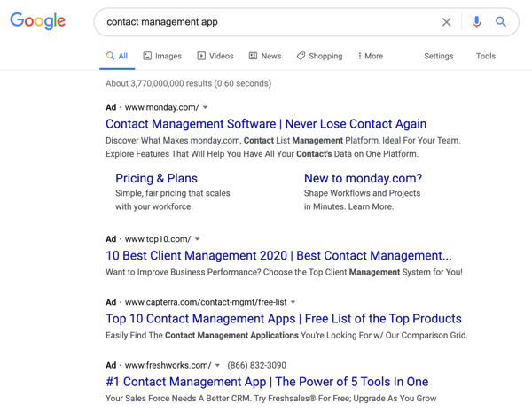Click the blue magnifier search icon
Viewport: 532px width, 419px height.
[x=501, y=22]
